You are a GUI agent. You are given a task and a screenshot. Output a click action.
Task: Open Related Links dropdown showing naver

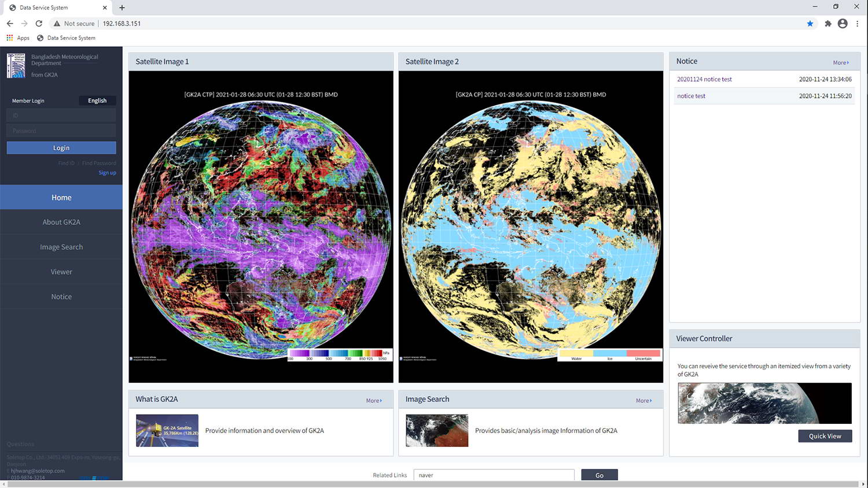click(x=494, y=475)
